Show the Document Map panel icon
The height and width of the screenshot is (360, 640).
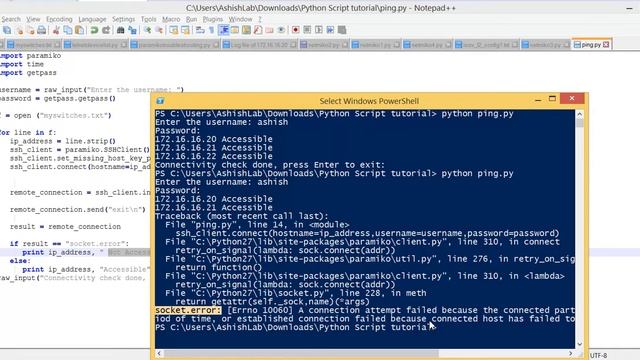tap(247, 30)
